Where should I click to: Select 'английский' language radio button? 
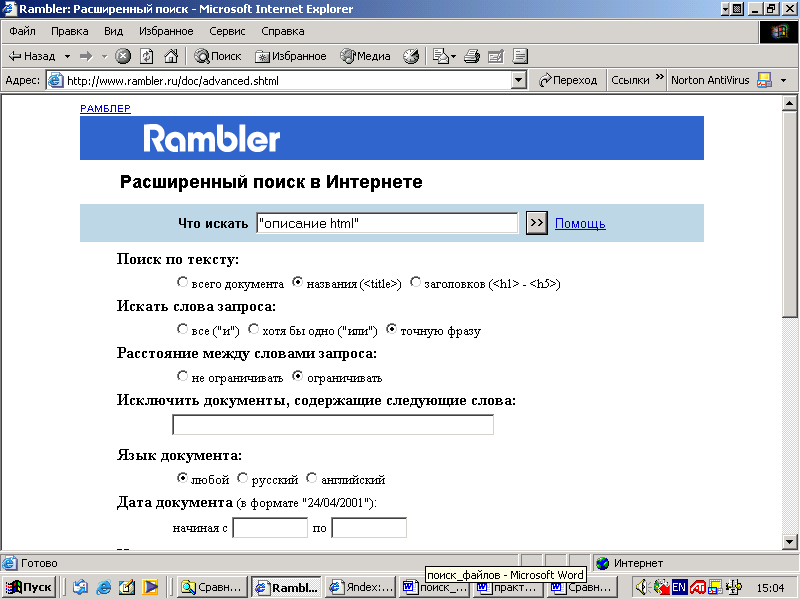click(x=311, y=478)
